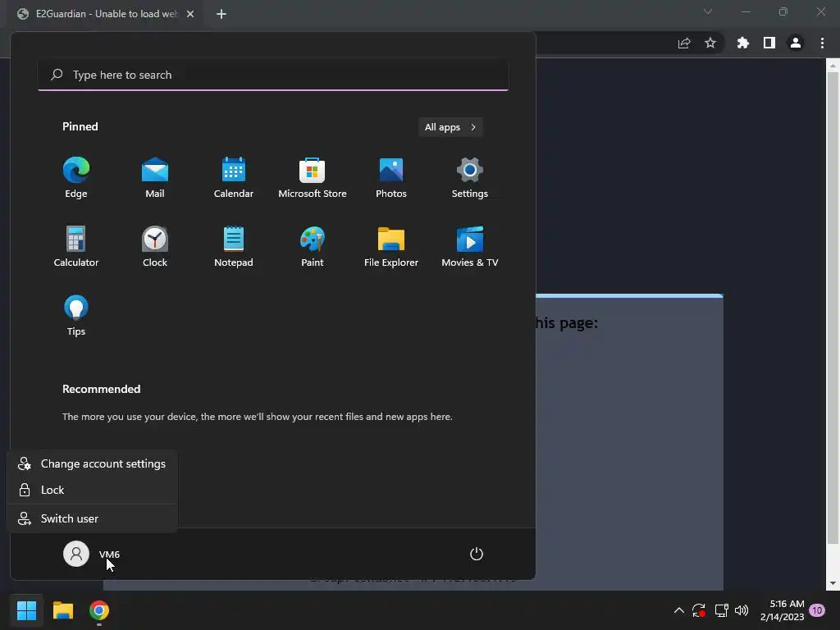The height and width of the screenshot is (630, 840).
Task: Select the E2Guardian browser tab
Action: (x=106, y=14)
